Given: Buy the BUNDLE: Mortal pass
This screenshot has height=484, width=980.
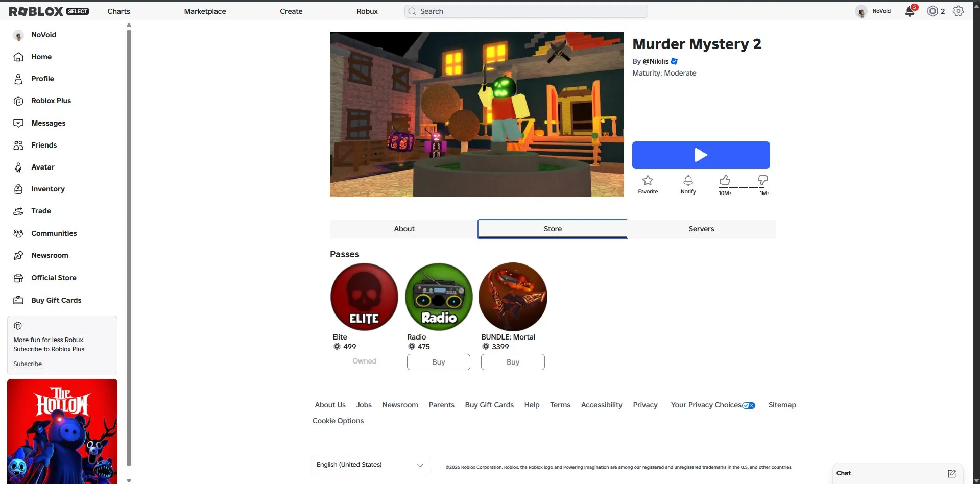Looking at the screenshot, I should (513, 362).
